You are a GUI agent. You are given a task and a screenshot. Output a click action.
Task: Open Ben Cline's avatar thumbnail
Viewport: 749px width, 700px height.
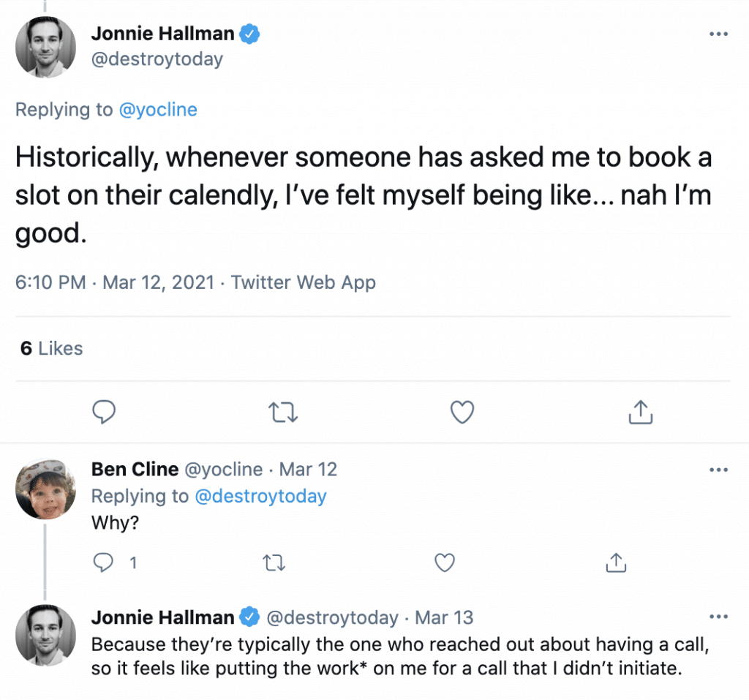click(46, 489)
